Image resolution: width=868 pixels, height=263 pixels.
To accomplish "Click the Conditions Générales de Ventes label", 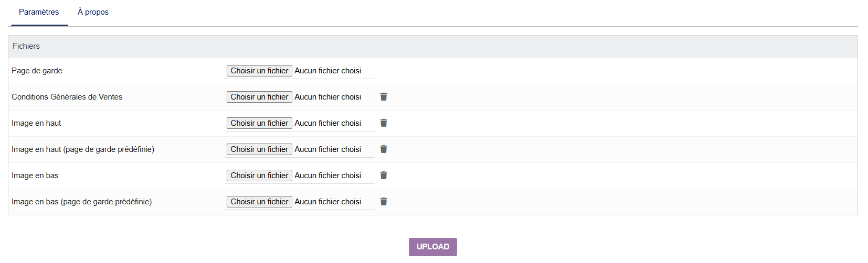I will click(x=67, y=97).
